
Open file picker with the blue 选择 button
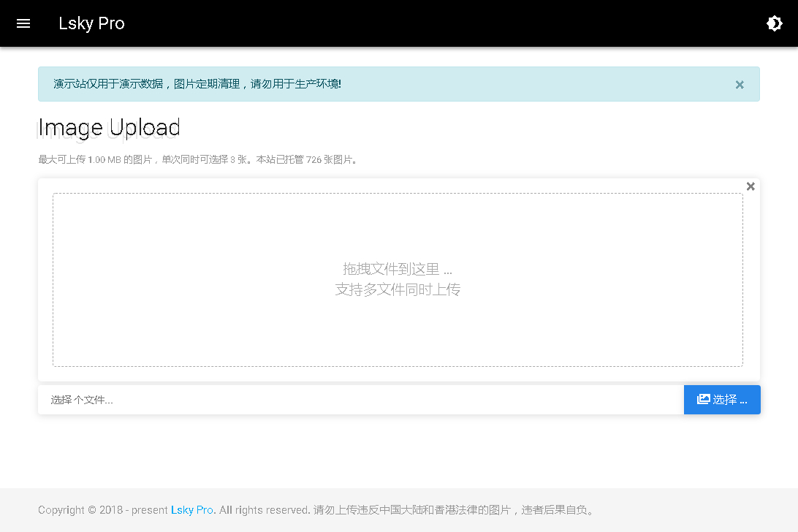tap(722, 400)
